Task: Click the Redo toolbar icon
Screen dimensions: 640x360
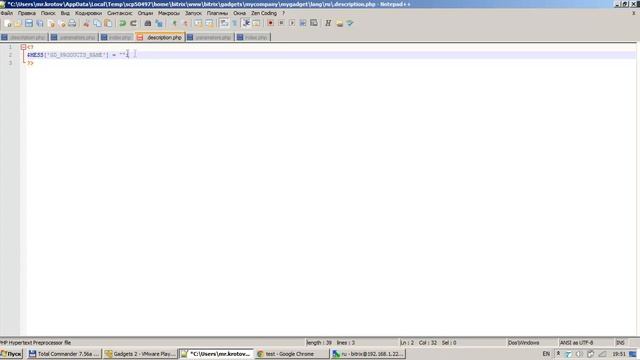Action: (x=133, y=24)
